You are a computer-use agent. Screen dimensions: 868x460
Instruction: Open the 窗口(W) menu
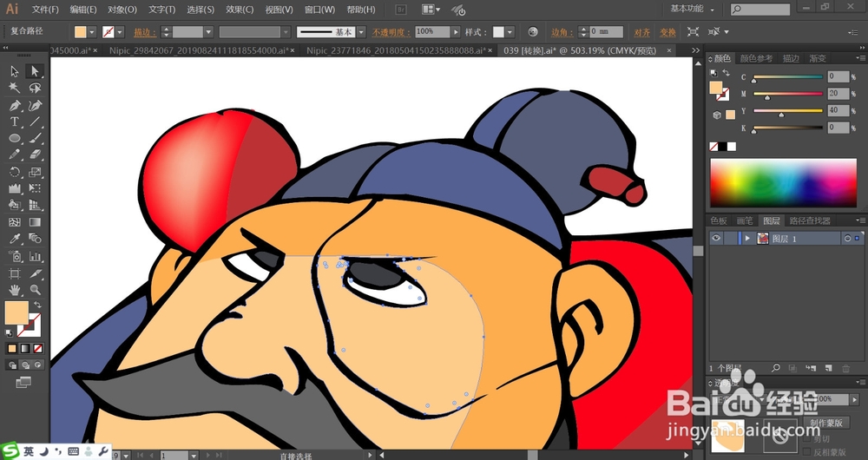click(x=319, y=10)
